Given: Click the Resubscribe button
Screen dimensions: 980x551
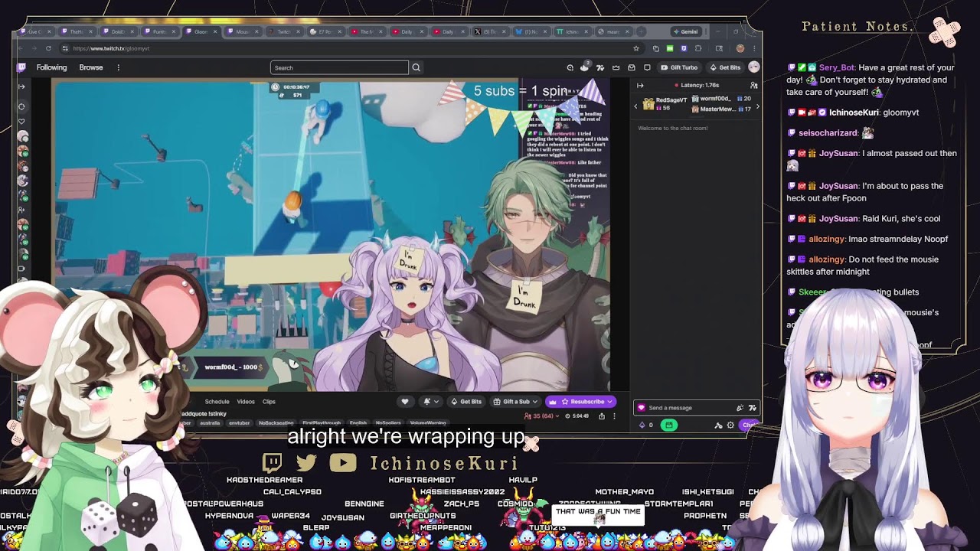Looking at the screenshot, I should (x=580, y=402).
